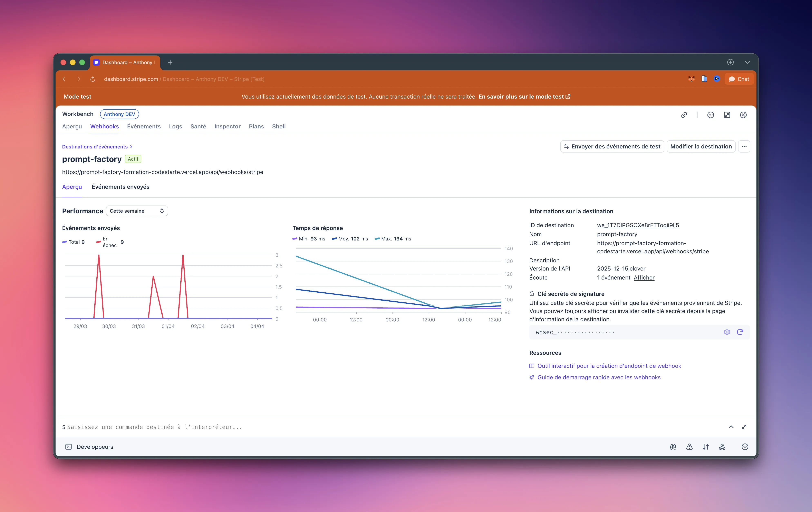The height and width of the screenshot is (512, 812).
Task: Switch to the Événements envoyés tab
Action: [x=120, y=187]
